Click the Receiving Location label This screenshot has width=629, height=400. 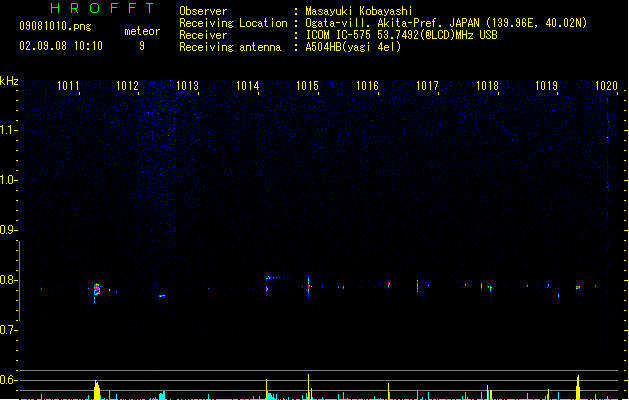click(233, 23)
